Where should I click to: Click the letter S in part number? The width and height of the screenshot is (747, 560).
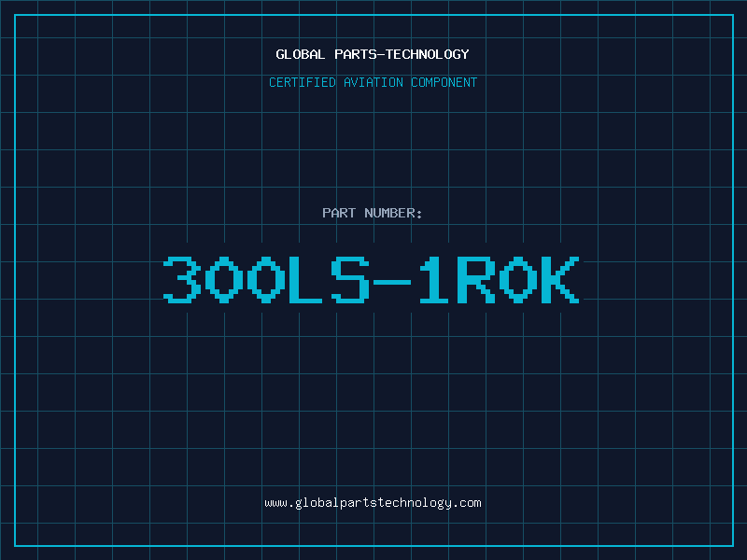350,280
